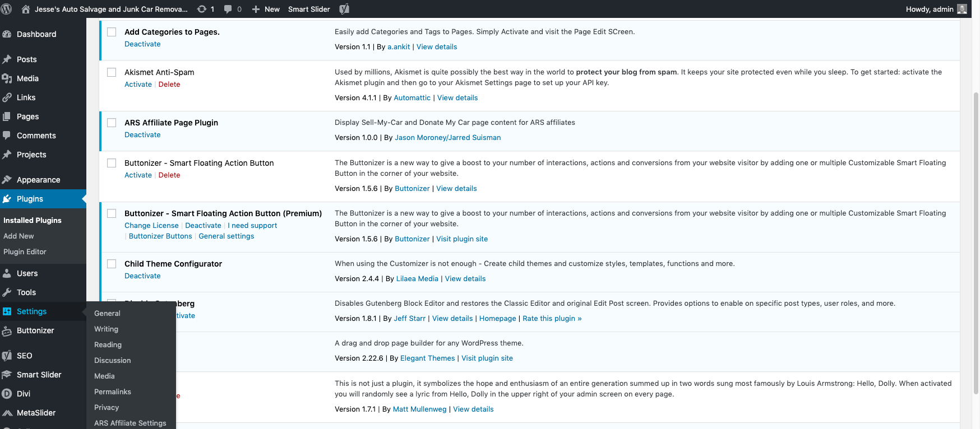Open the Smart Slider admin bar item
980x429 pixels.
[x=309, y=9]
